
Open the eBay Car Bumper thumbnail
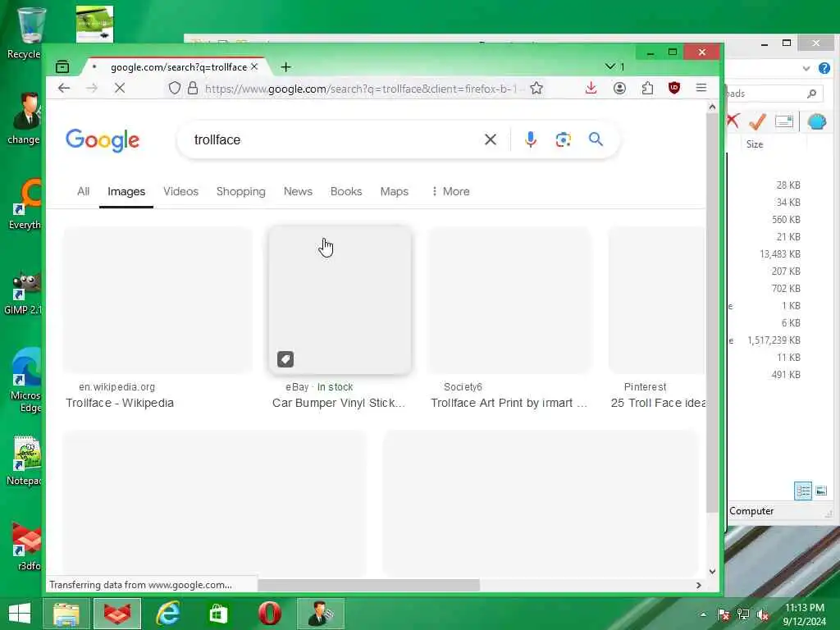340,300
